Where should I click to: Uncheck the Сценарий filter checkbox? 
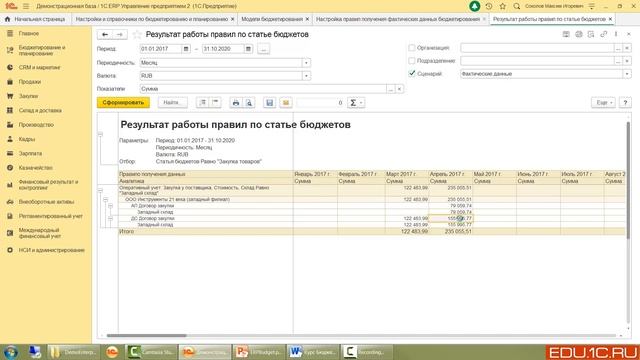[412, 73]
